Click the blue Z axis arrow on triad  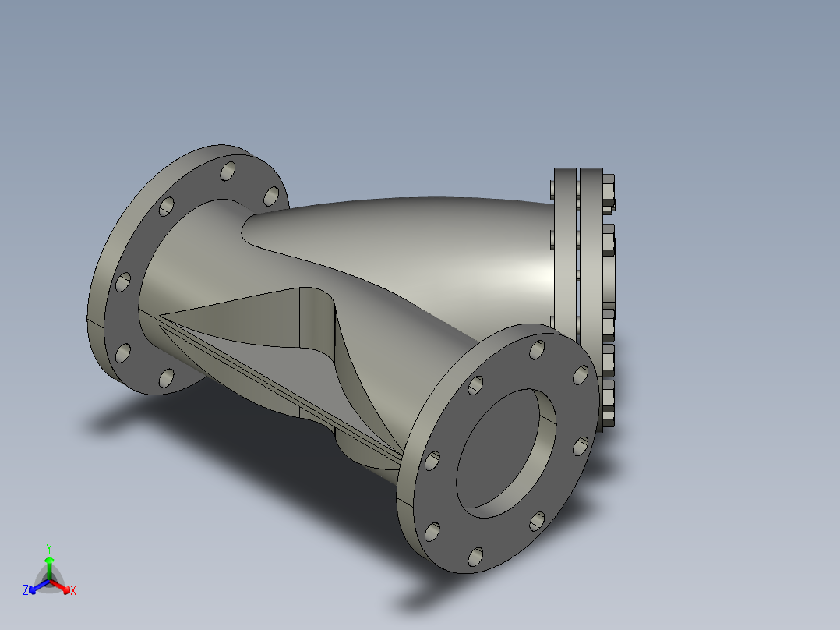[x=39, y=586]
